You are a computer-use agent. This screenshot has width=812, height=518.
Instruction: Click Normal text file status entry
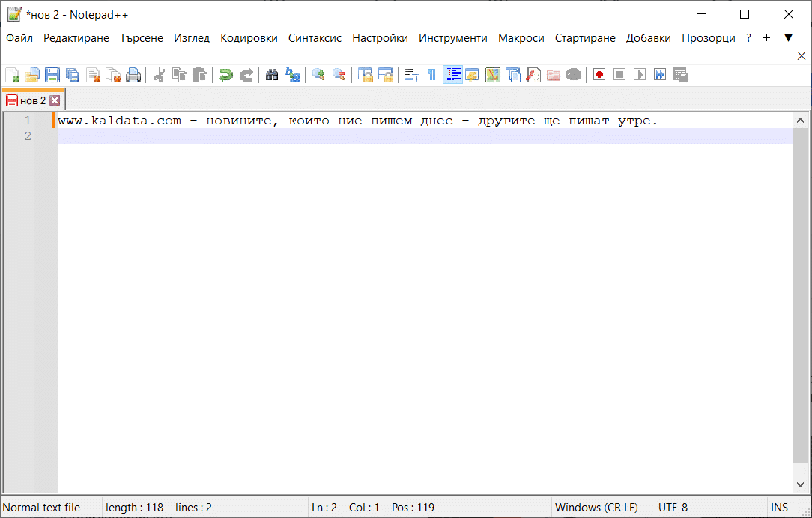tap(41, 508)
